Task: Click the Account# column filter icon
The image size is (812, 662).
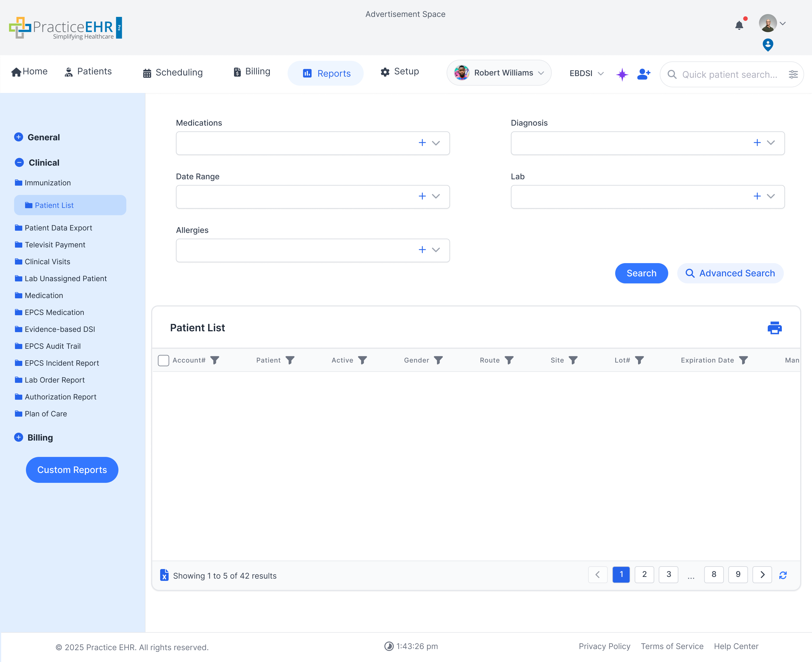Action: click(215, 360)
